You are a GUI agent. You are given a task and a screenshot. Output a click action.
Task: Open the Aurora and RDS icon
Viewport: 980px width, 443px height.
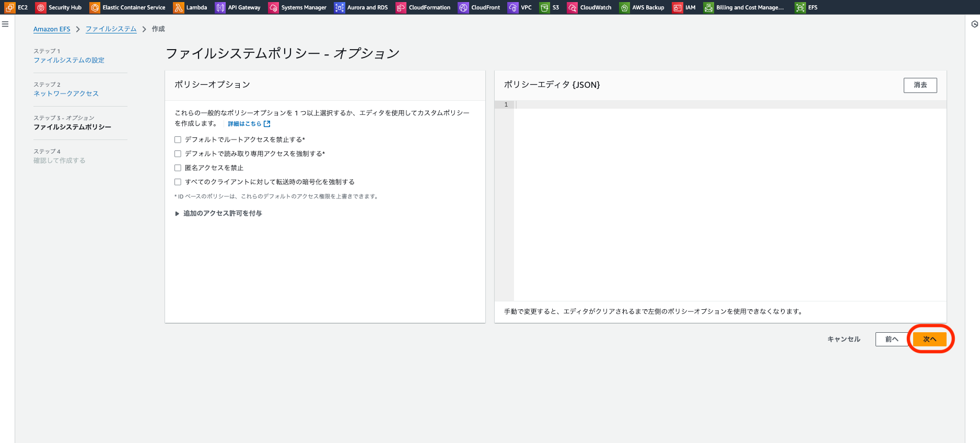(340, 7)
